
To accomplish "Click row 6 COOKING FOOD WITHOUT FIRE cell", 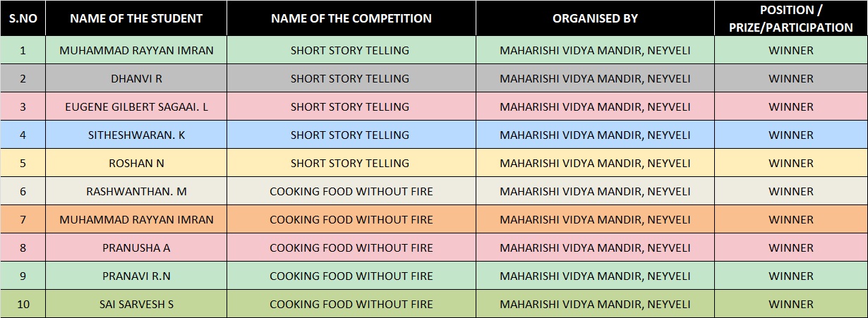I will pyautogui.click(x=351, y=192).
